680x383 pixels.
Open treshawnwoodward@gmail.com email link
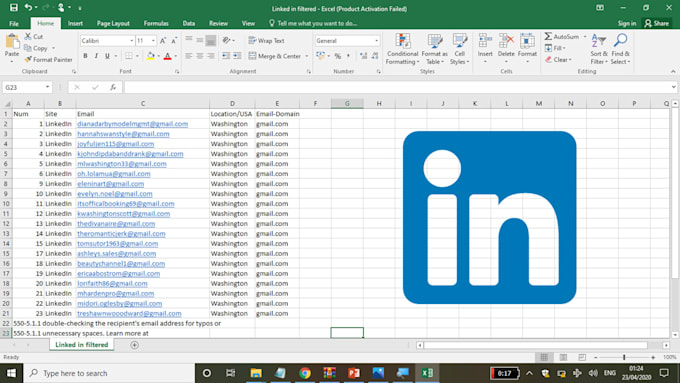click(129, 313)
